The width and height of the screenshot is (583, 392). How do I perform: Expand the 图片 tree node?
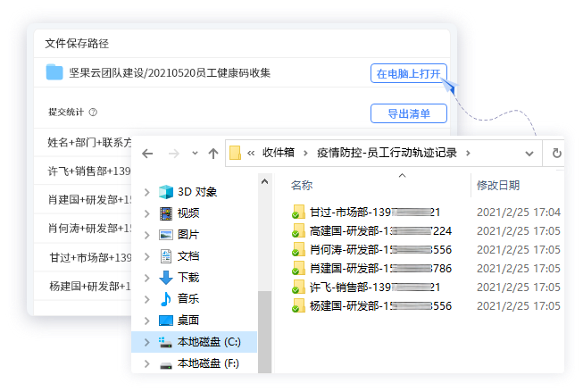click(146, 235)
